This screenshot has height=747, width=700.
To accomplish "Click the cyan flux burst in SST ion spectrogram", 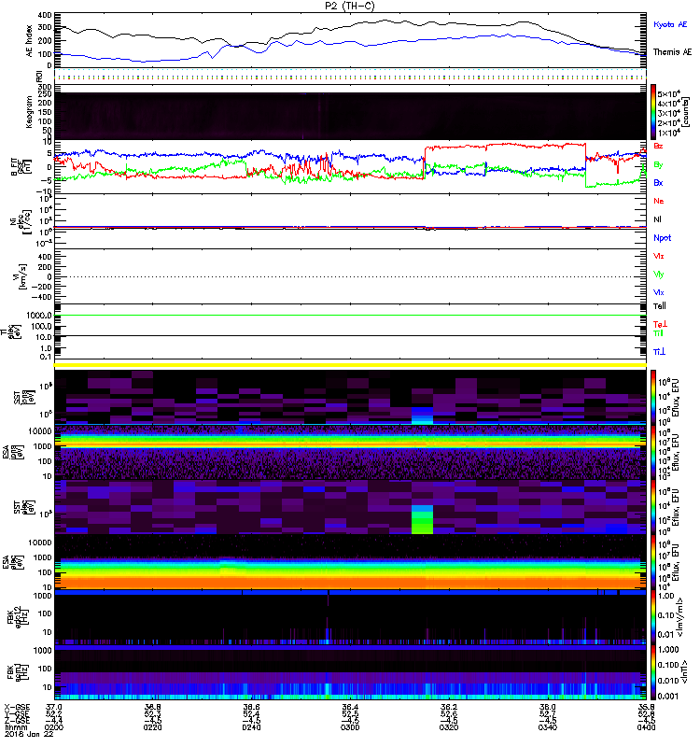I will click(x=422, y=416).
